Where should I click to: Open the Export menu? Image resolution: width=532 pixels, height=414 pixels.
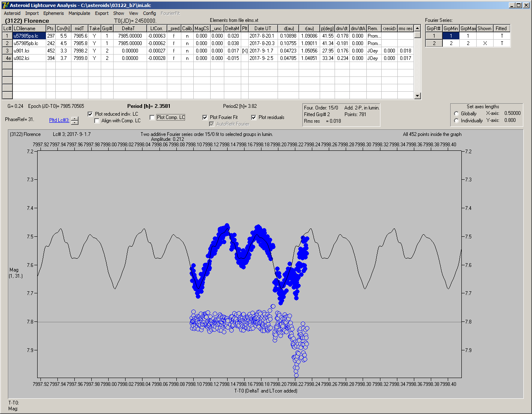pos(102,13)
